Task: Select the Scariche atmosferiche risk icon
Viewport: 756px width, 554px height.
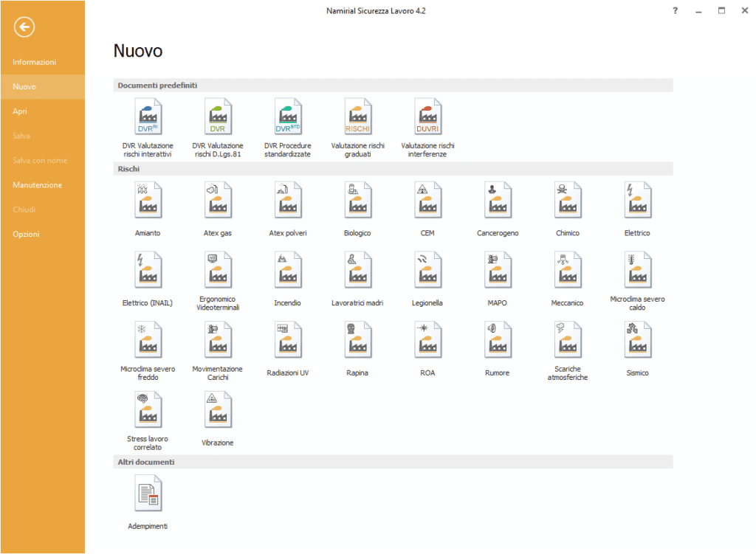Action: pos(568,339)
